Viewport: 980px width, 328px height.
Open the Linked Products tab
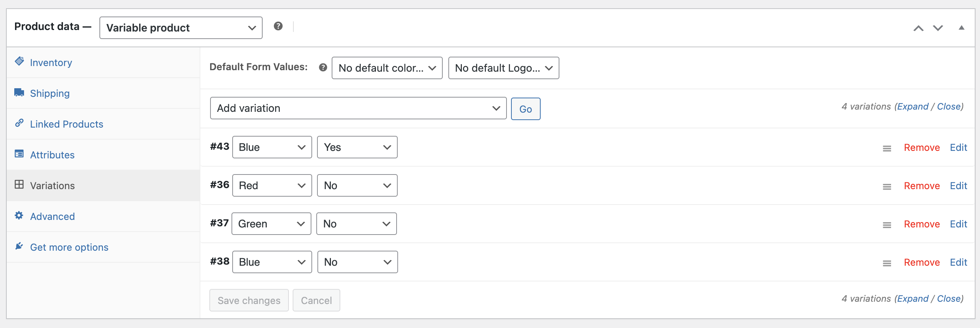pos(103,124)
